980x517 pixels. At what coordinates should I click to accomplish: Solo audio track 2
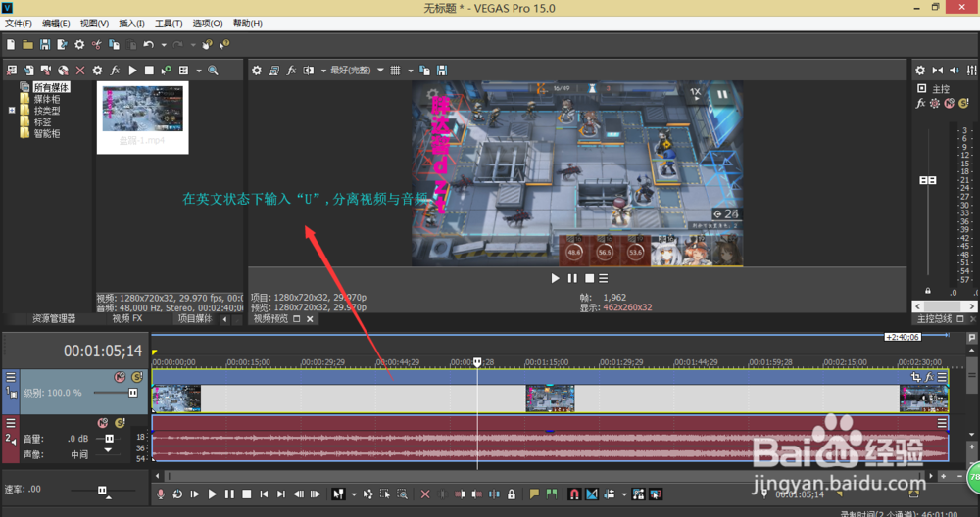click(120, 423)
